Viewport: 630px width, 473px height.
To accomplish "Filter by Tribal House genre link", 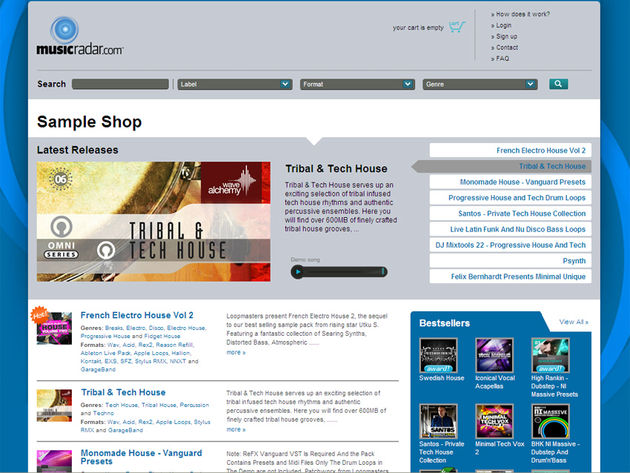I will [159, 405].
